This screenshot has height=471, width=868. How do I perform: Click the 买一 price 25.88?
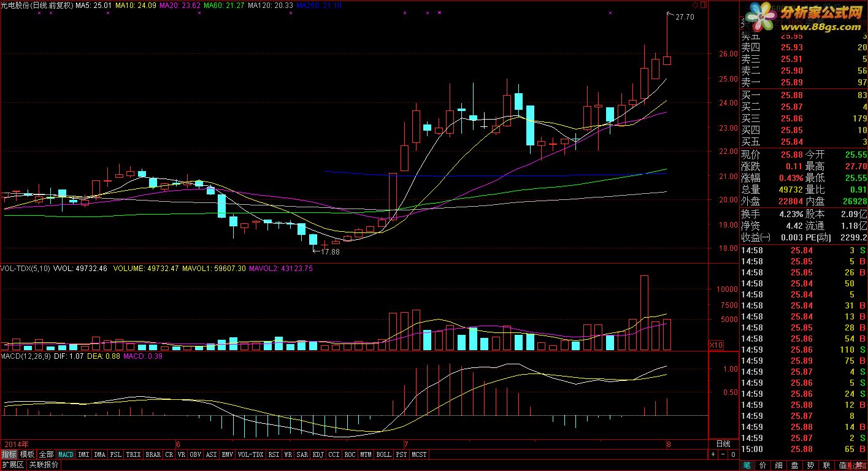[x=791, y=95]
